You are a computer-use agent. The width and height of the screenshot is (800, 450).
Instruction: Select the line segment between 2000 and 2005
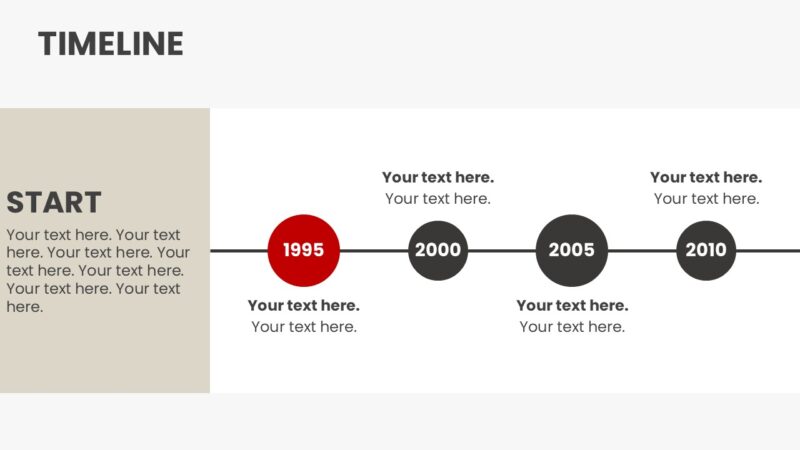point(502,250)
